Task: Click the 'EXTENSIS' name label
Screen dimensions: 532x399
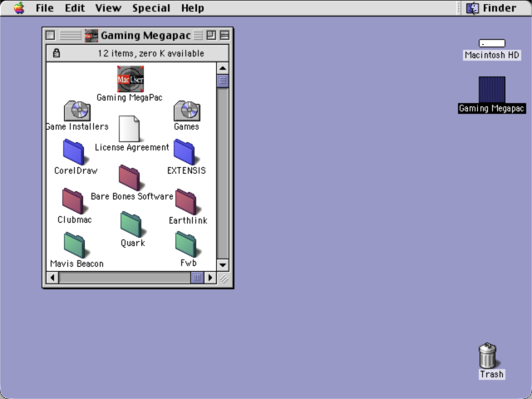Action: click(186, 170)
